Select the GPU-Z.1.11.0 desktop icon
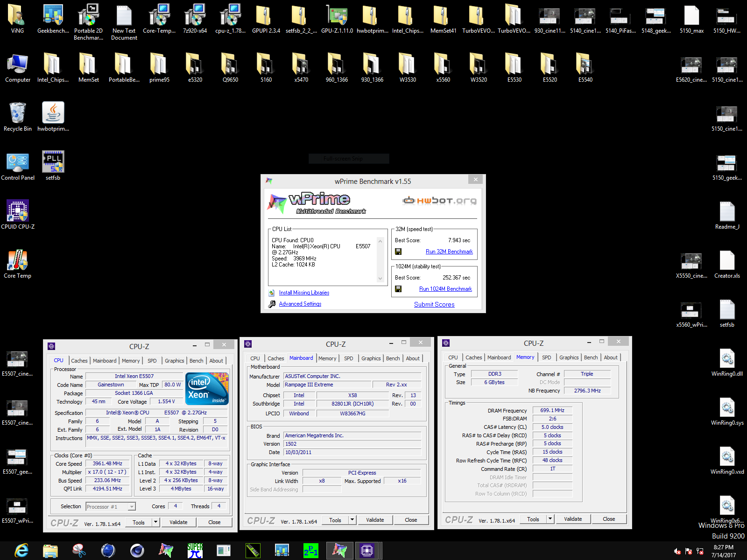 click(337, 19)
